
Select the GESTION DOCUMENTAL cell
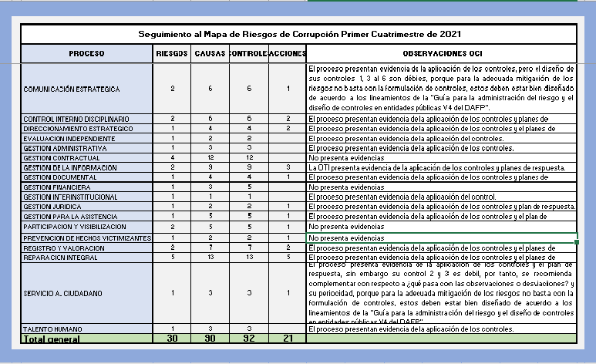point(86,177)
